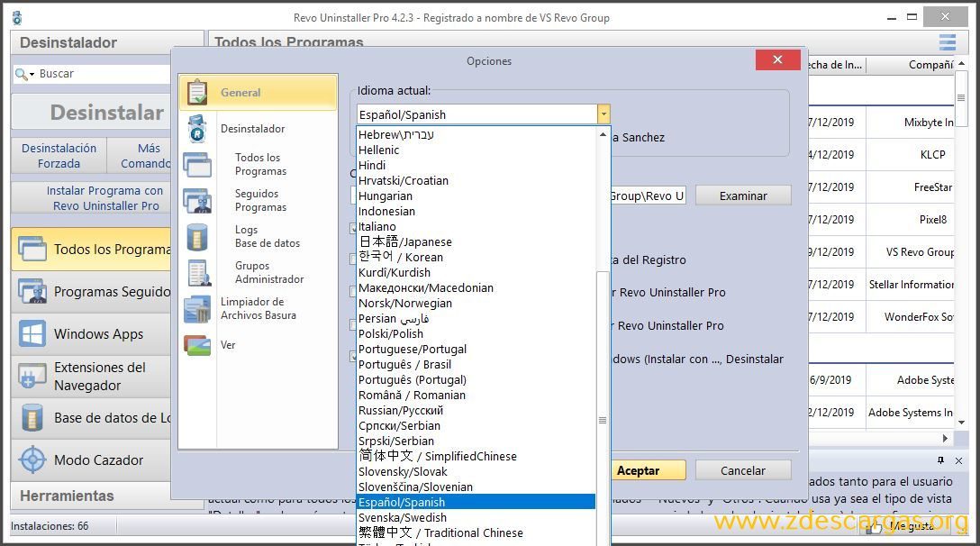Image resolution: width=980 pixels, height=546 pixels.
Task: Click the program list vertical scrollbar thumb
Action: 961,97
